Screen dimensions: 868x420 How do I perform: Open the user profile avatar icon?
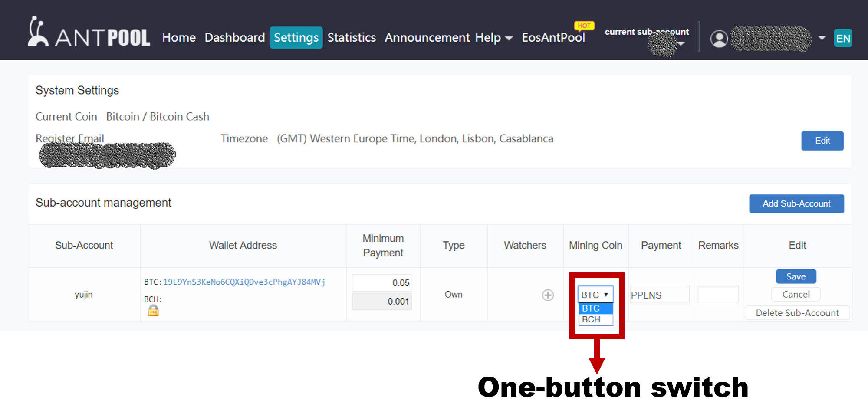(719, 39)
